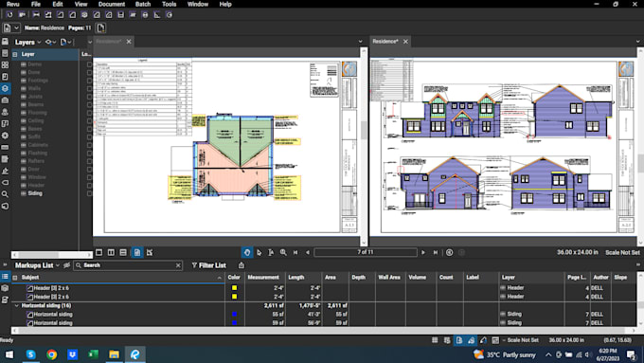Open the Measurements ruler panel icon

[x=5, y=147]
